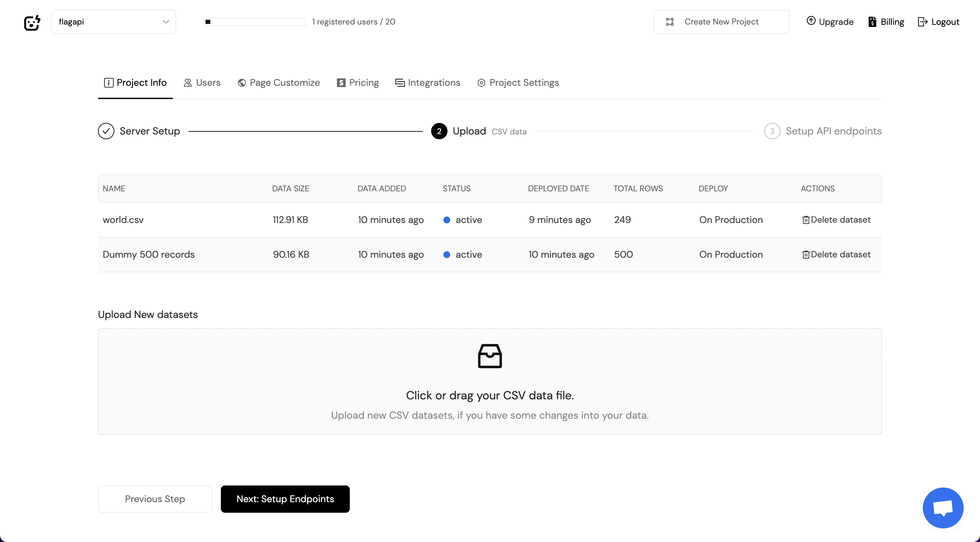Select the world.csv dataset name

tap(123, 220)
